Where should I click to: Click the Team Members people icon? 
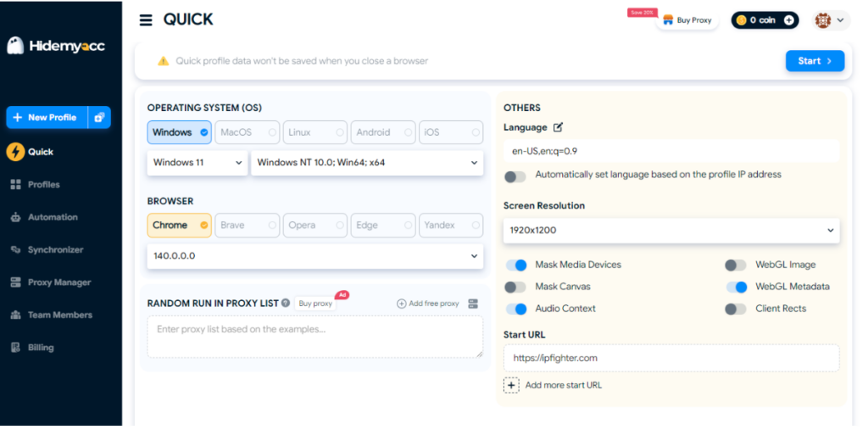(15, 316)
